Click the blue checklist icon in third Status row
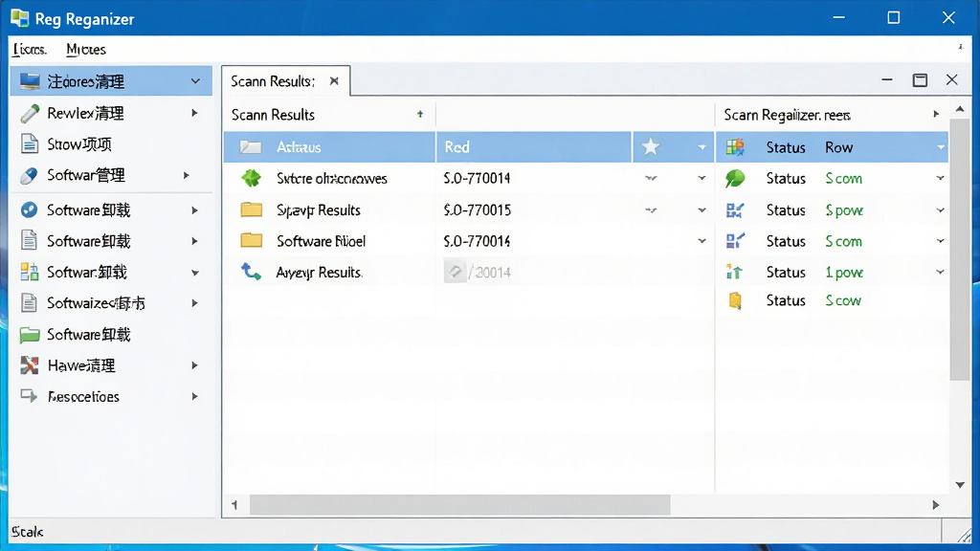Viewport: 980px width, 551px height. coord(735,240)
